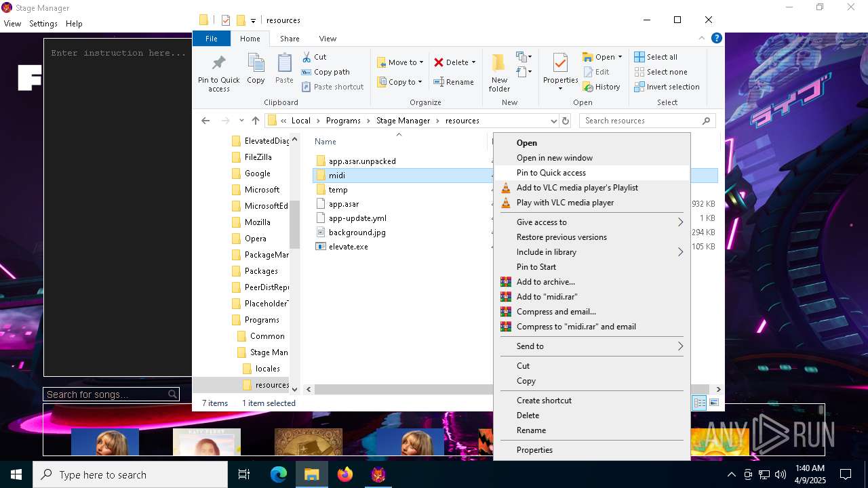Select the locales folder in tree
The width and height of the screenshot is (868, 488).
tap(267, 369)
